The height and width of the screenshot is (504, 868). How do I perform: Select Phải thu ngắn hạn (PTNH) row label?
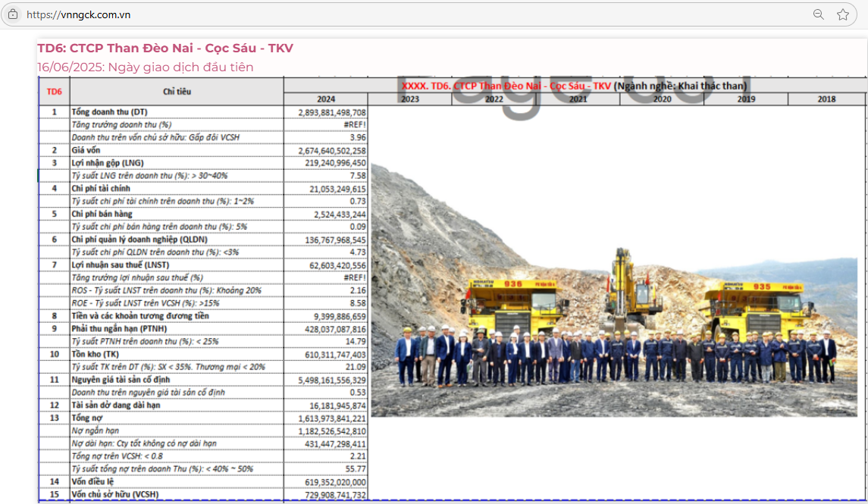[x=120, y=328]
